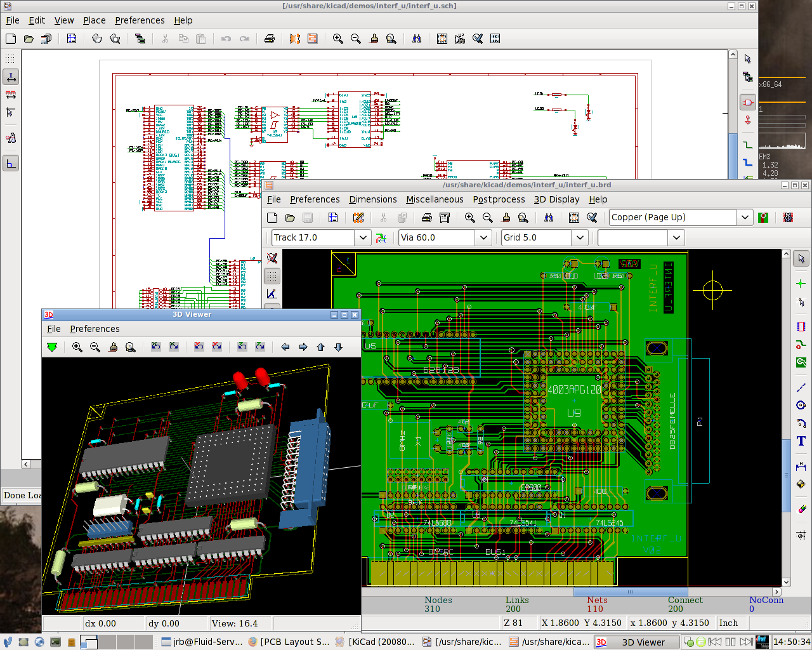Click the PCB canvas vertical scrollbar thumb

pos(787,475)
